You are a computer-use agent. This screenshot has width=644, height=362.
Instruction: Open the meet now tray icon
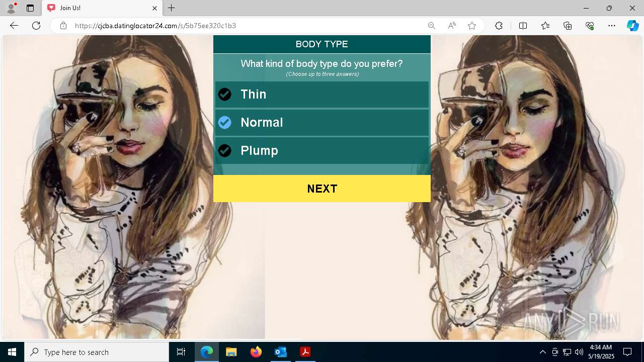555,352
